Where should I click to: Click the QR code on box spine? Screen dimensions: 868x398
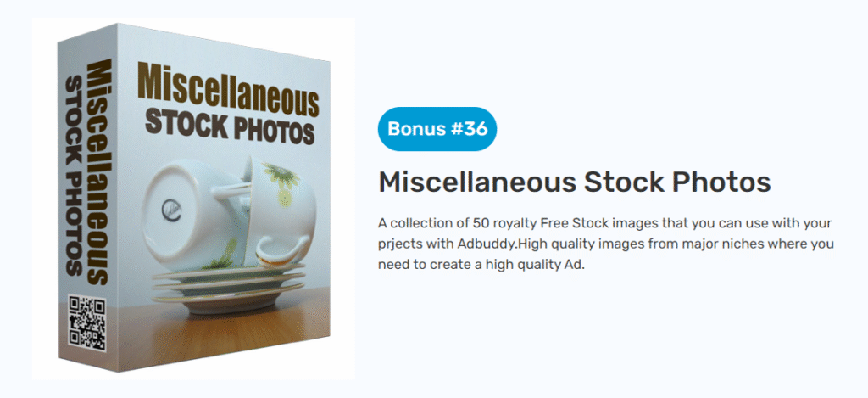point(87,323)
